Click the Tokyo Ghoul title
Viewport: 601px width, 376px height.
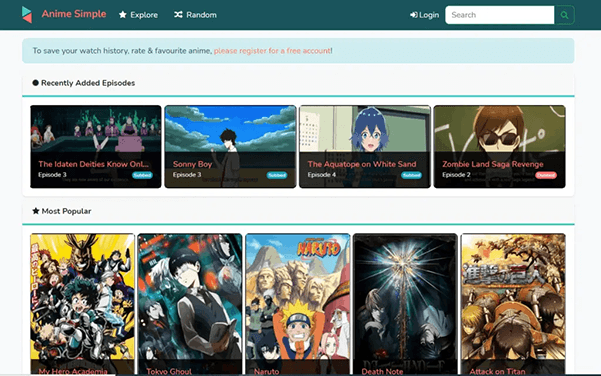point(169,371)
